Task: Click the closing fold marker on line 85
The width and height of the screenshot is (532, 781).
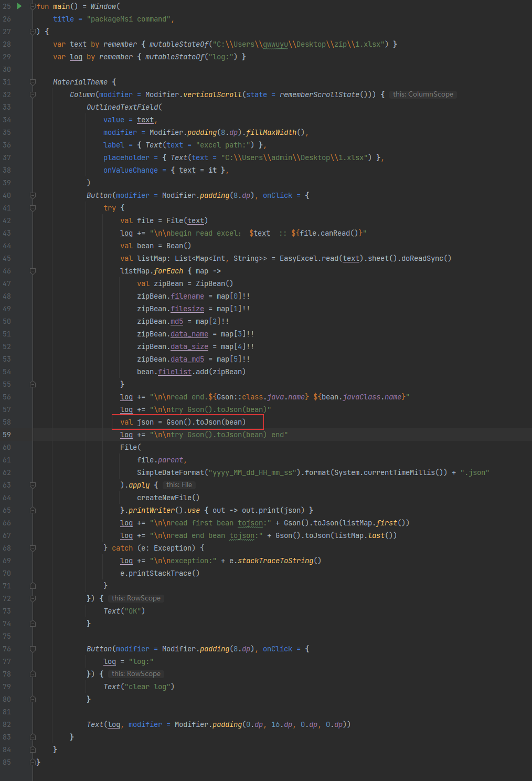Action: [33, 762]
